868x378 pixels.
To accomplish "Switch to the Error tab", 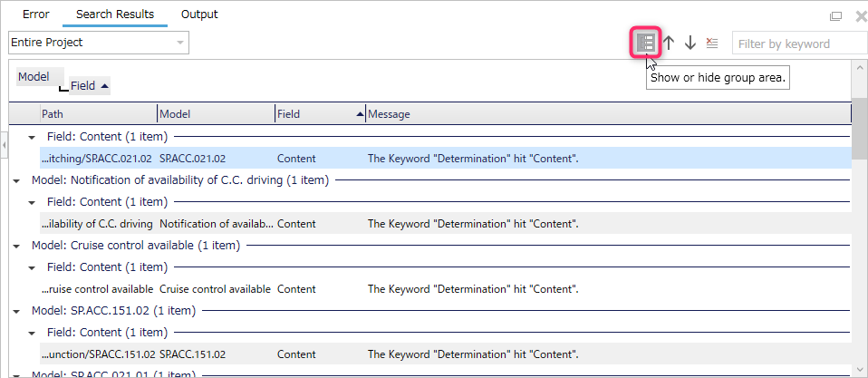I will [x=36, y=15].
